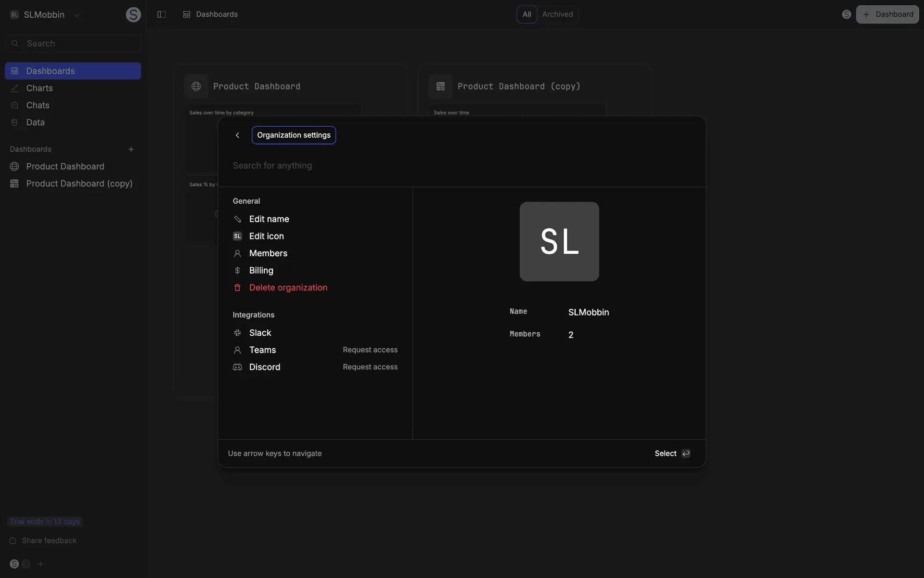Click the back arrow in settings dialog

point(237,135)
